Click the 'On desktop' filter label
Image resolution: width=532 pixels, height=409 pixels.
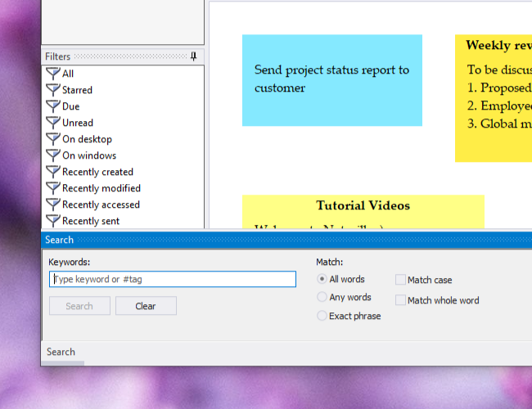coord(88,139)
